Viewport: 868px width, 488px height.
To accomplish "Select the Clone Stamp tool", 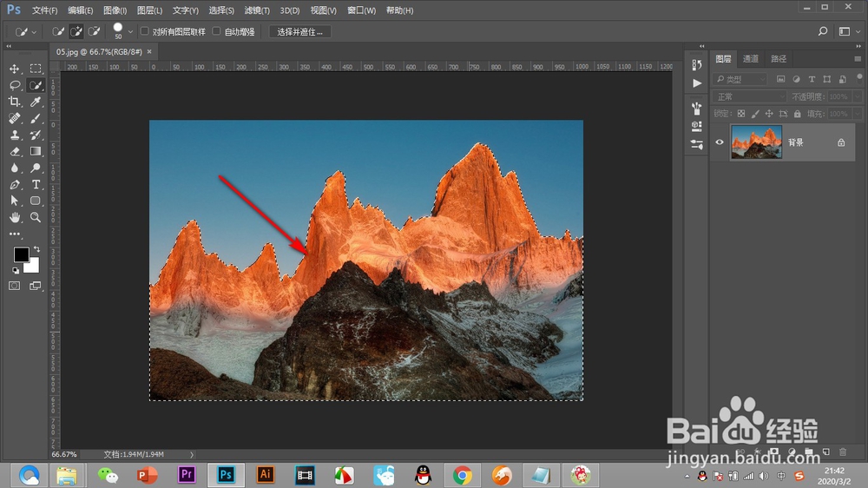I will [x=15, y=135].
